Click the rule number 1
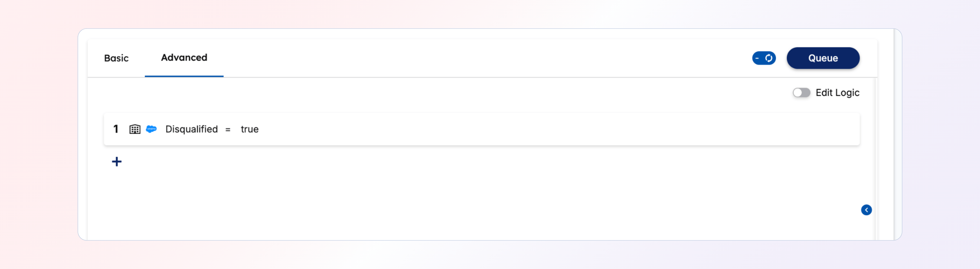Screen dimensions: 980x269 116,129
